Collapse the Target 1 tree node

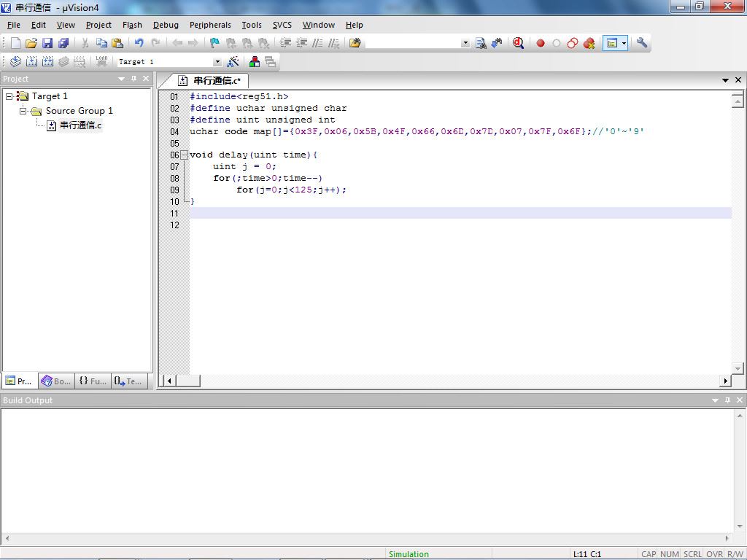click(x=9, y=96)
